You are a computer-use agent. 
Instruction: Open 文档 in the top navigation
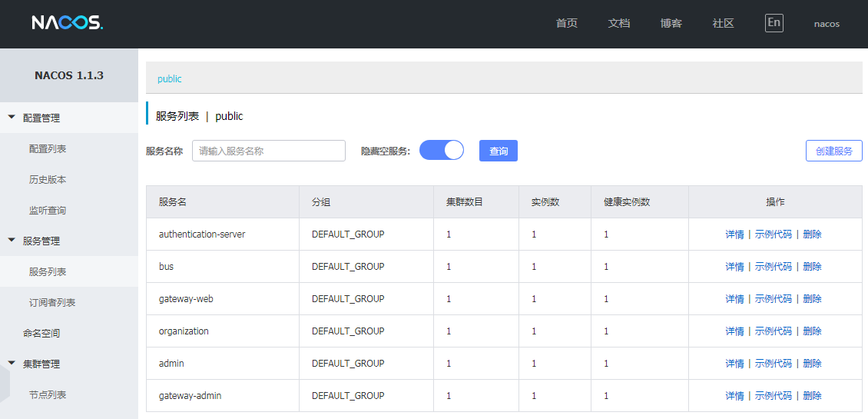point(619,23)
